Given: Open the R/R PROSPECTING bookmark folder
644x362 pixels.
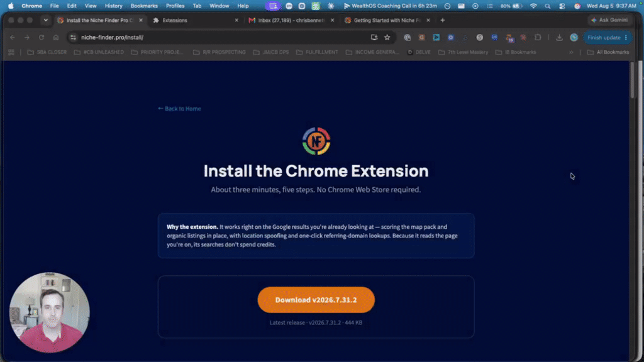Looking at the screenshot, I should click(x=219, y=52).
